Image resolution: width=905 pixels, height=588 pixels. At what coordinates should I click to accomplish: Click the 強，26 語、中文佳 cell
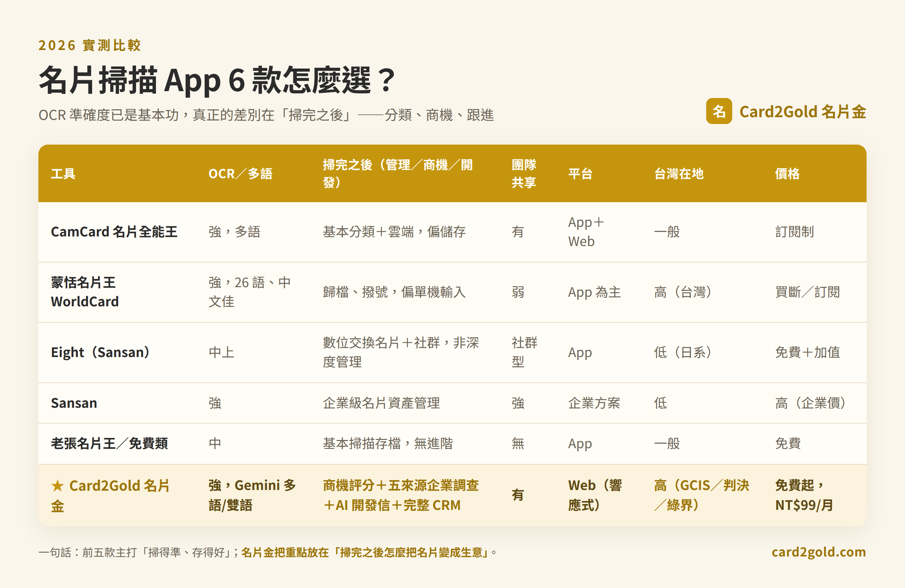(x=250, y=292)
